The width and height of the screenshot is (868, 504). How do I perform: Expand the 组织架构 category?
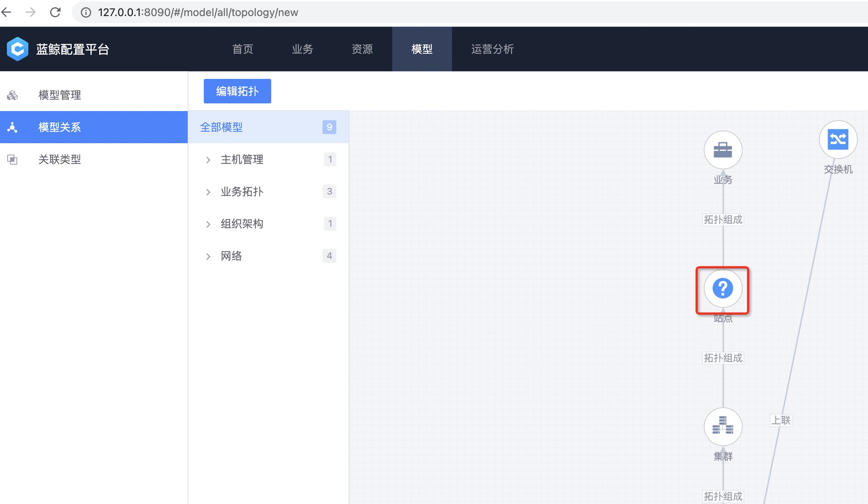tap(208, 224)
